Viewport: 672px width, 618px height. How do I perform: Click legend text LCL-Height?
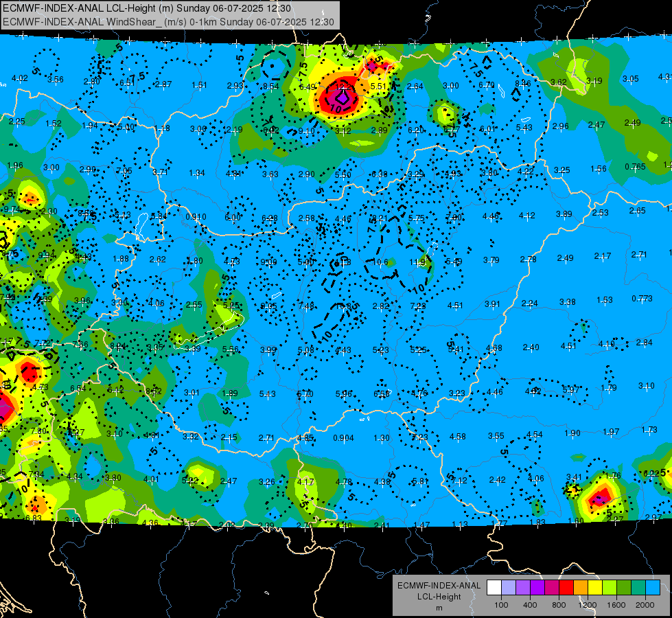[439, 597]
